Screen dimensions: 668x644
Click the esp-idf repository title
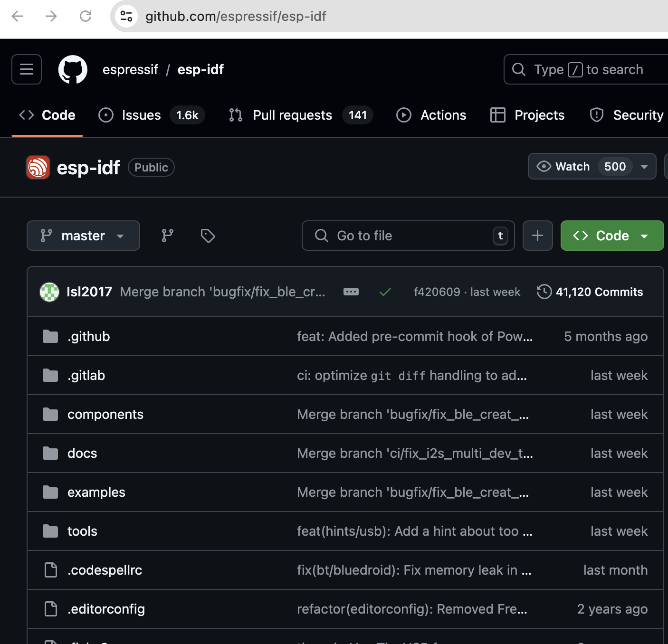point(88,167)
